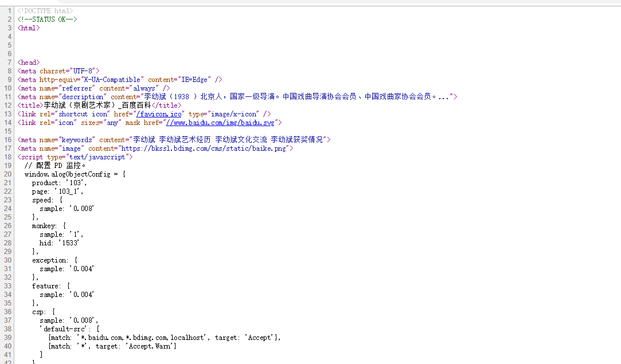Click the X-UA-Compatible meta line

tap(120, 80)
